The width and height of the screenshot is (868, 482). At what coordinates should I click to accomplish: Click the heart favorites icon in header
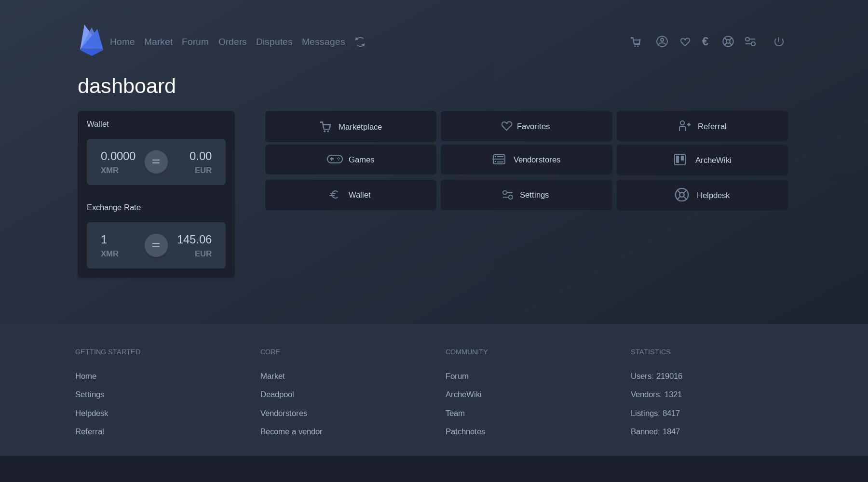[x=685, y=42]
